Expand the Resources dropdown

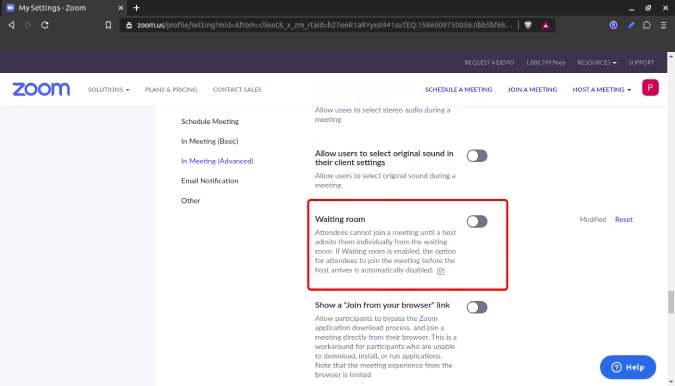tap(597, 62)
